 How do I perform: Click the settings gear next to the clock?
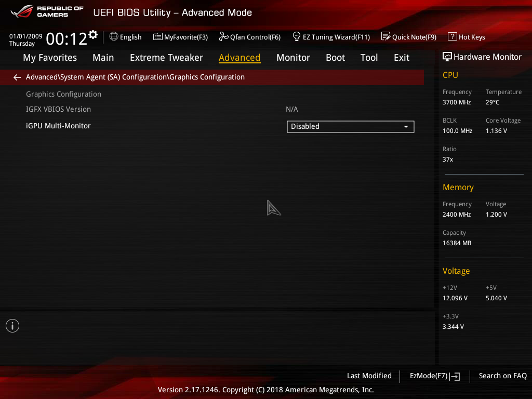(93, 35)
